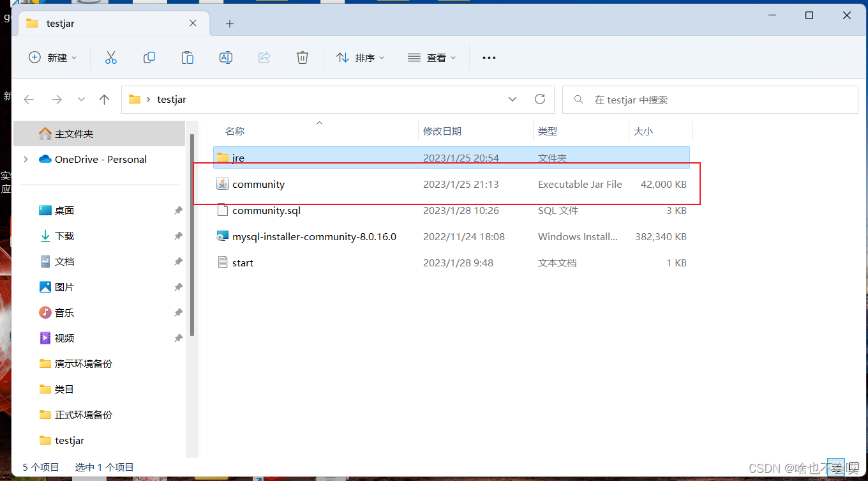This screenshot has width=868, height=481.
Task: Click the Delete trash icon
Action: click(303, 57)
